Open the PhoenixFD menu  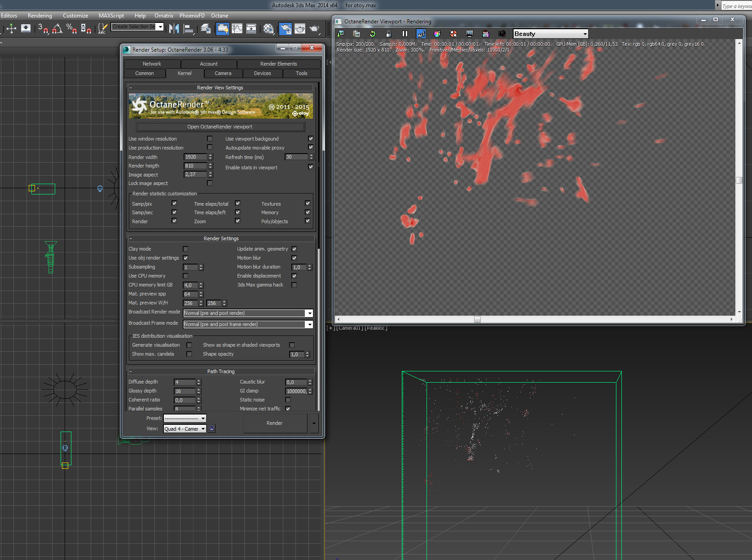[x=192, y=16]
